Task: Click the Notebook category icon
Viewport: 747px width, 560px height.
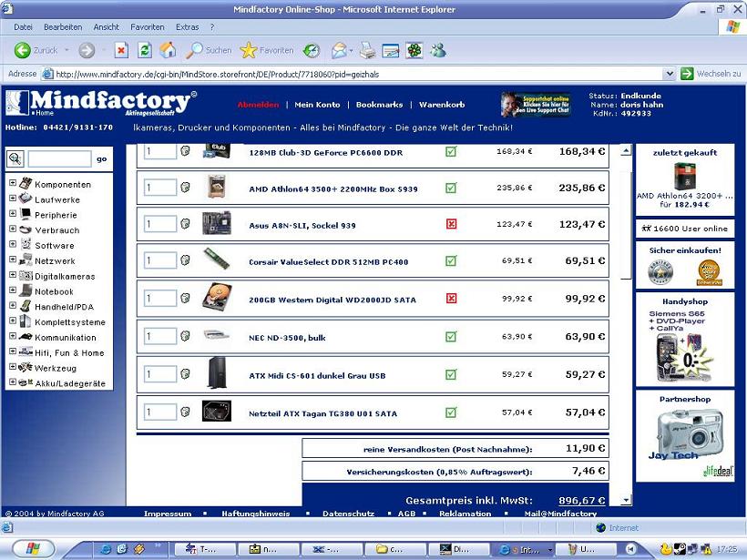Action: coord(26,290)
